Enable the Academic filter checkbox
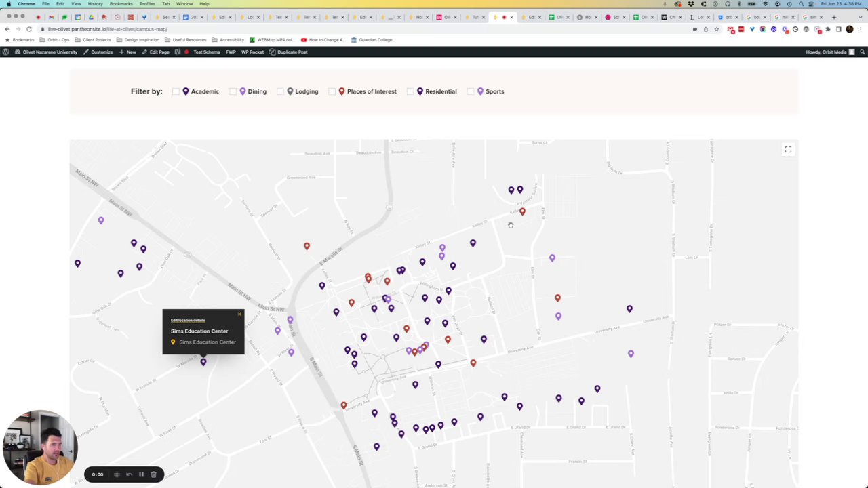The image size is (868, 488). pos(176,91)
